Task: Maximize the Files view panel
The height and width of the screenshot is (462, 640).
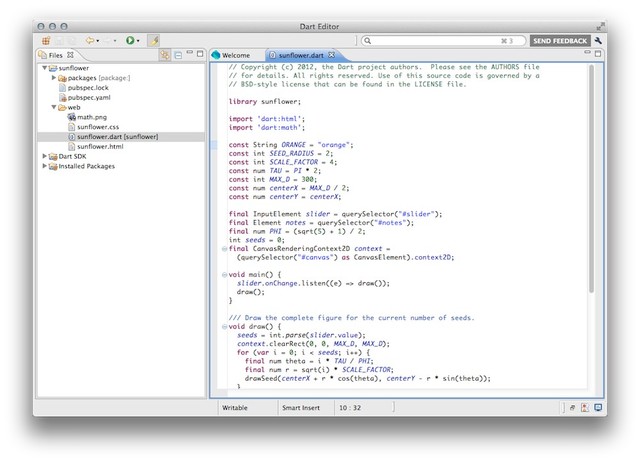Action: click(x=200, y=53)
